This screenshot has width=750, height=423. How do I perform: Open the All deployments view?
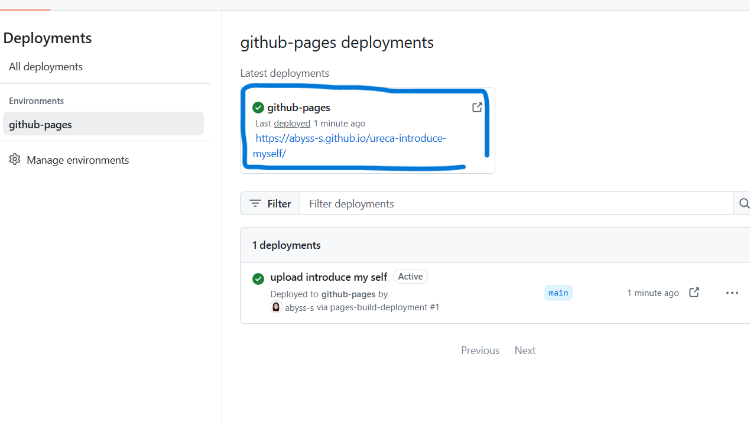coord(45,67)
